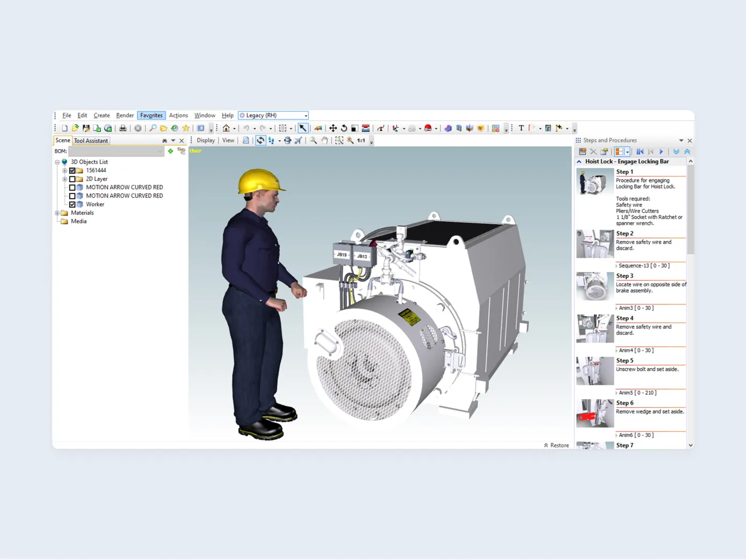746x560 pixels.
Task: Collapse Hoist Lock - Engage Locking Bar header
Action: [x=579, y=162]
